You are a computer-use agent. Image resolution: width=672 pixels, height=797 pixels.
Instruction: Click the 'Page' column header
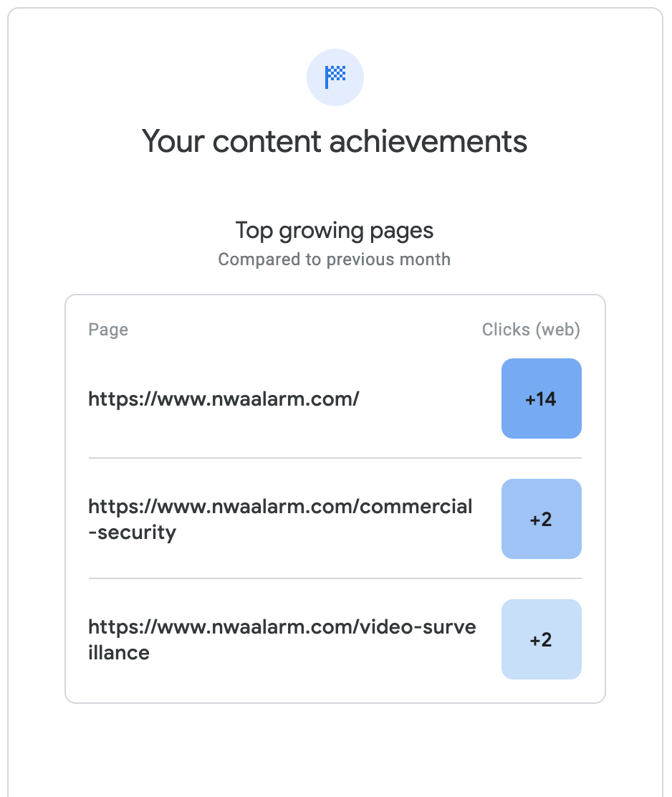[108, 330]
